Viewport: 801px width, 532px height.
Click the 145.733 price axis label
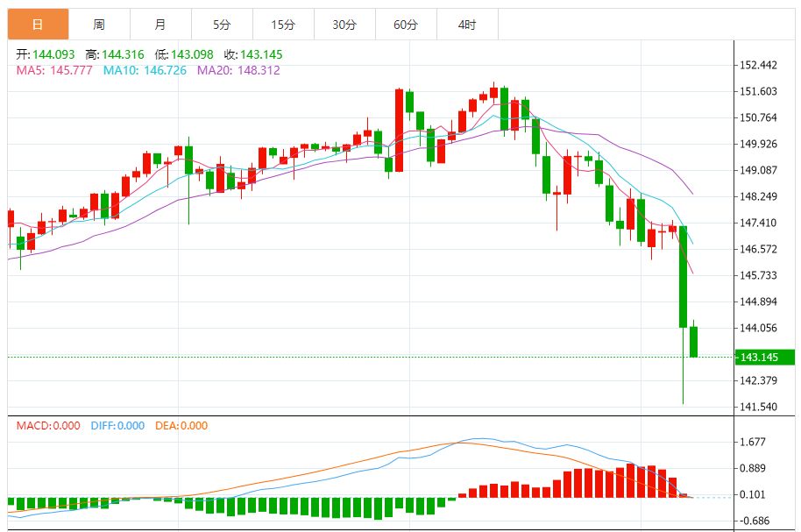(758, 275)
